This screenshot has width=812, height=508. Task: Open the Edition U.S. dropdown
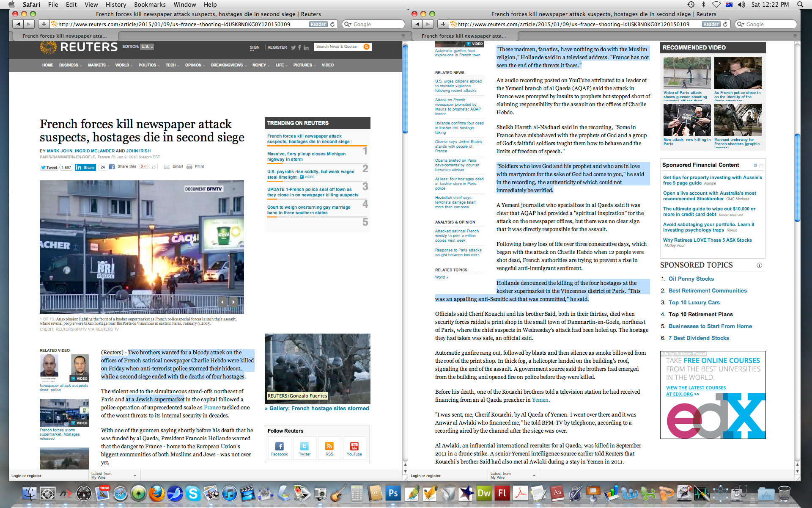coord(147,47)
